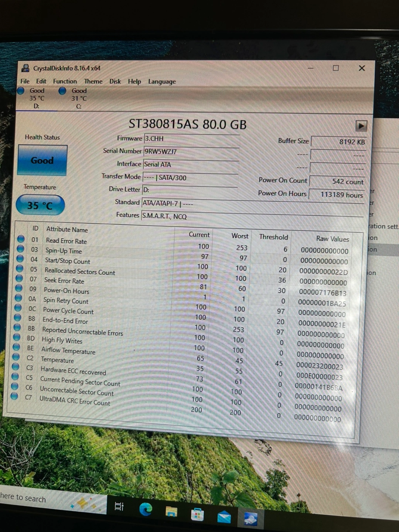Click the next disk arrow button
The image size is (399, 532).
(x=361, y=126)
